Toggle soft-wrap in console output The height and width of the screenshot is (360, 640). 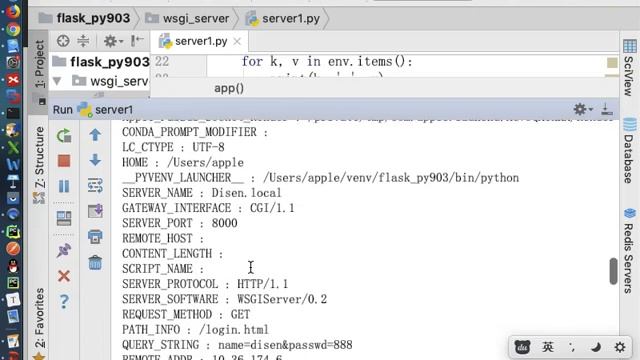pyautogui.click(x=95, y=185)
